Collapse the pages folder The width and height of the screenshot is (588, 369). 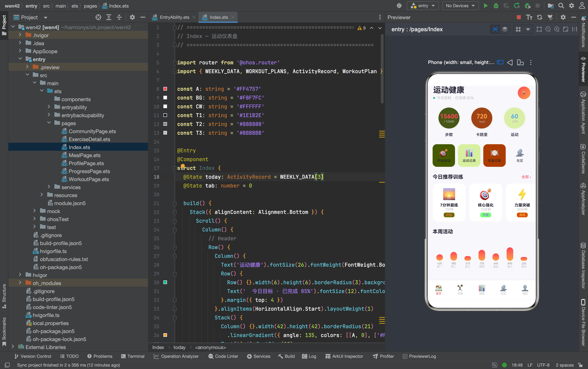tap(49, 123)
